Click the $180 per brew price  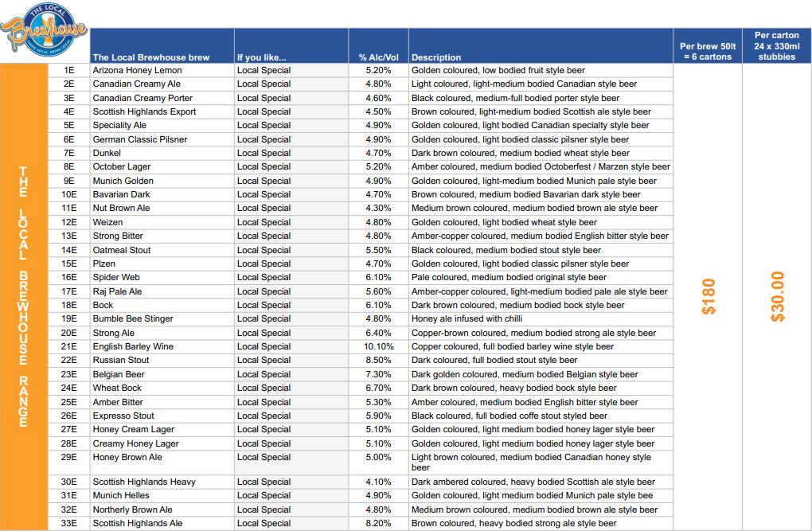coord(708,296)
